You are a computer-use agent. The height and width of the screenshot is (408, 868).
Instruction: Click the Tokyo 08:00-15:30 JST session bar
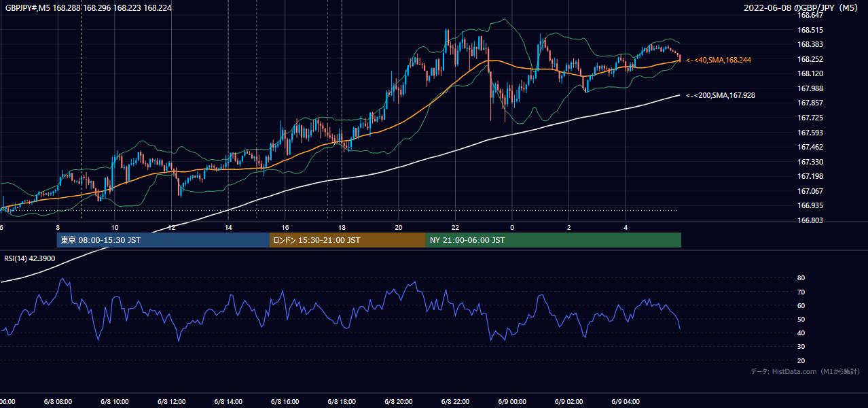point(163,240)
